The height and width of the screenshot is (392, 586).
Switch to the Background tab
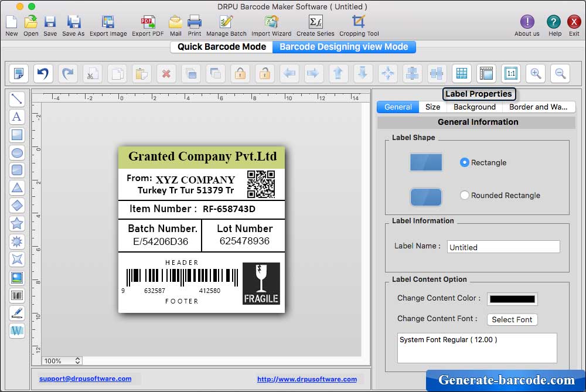[475, 107]
